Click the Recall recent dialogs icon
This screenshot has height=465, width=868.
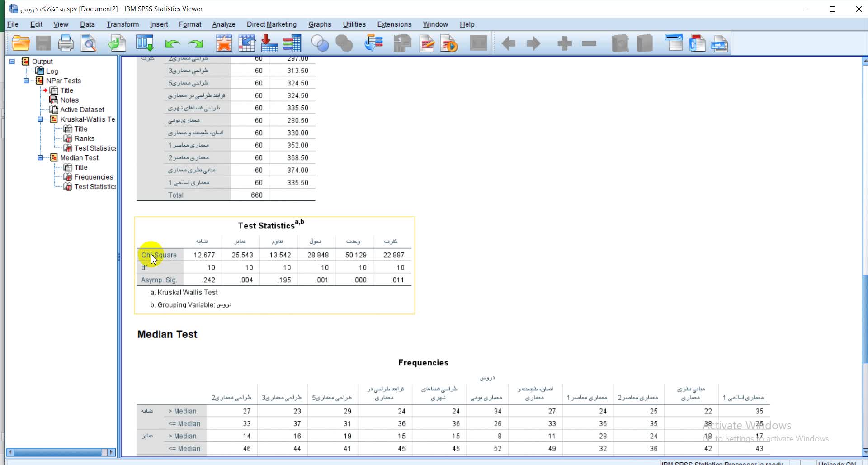[x=145, y=43]
